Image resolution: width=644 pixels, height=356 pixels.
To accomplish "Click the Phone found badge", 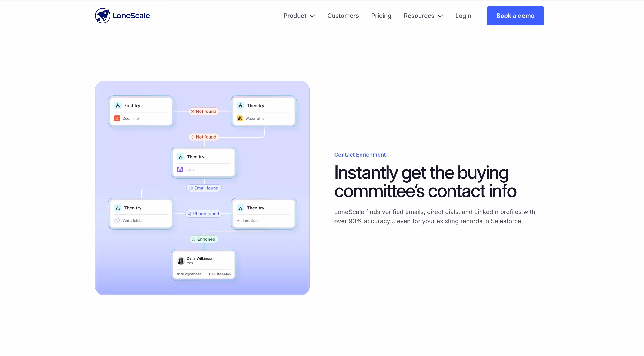I will point(204,214).
